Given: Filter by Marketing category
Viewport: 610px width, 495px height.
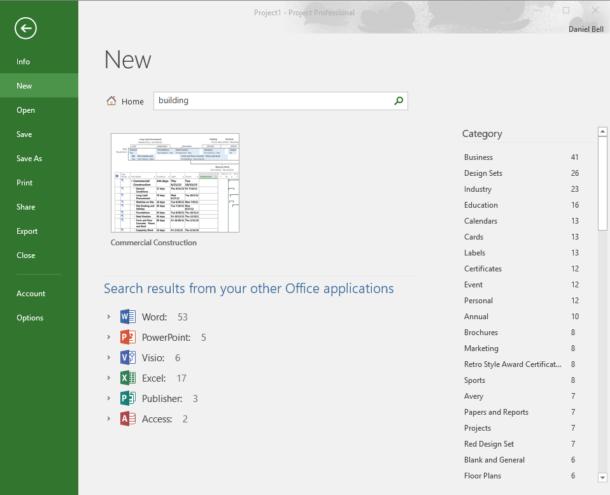Looking at the screenshot, I should point(521,348).
